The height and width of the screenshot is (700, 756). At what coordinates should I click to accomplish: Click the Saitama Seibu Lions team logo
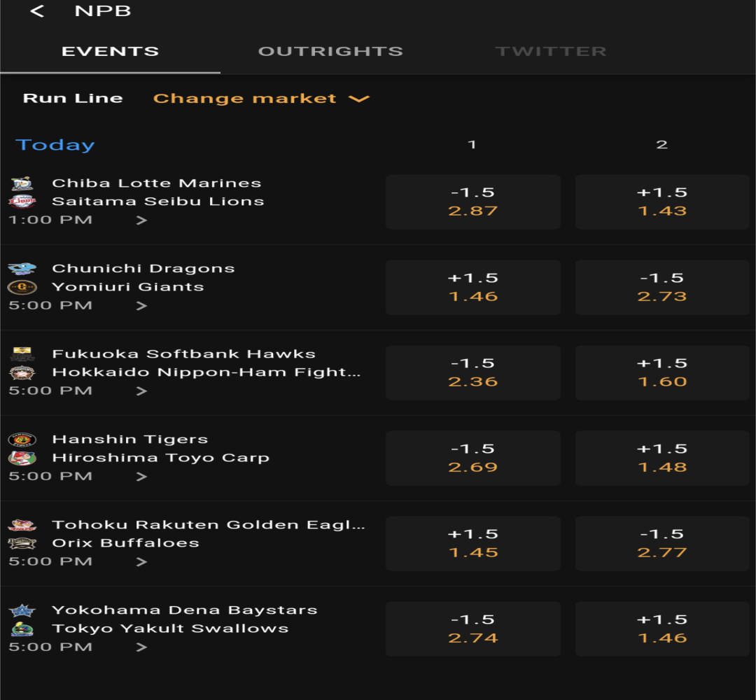[x=22, y=201]
